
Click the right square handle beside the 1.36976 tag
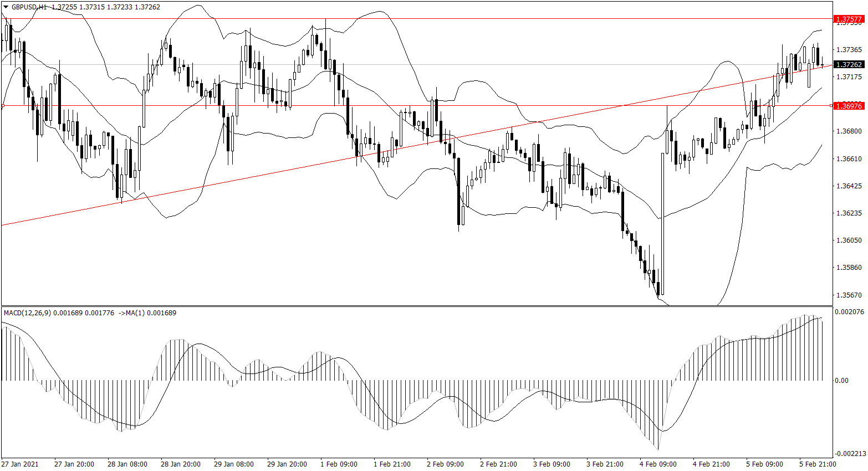(x=831, y=105)
